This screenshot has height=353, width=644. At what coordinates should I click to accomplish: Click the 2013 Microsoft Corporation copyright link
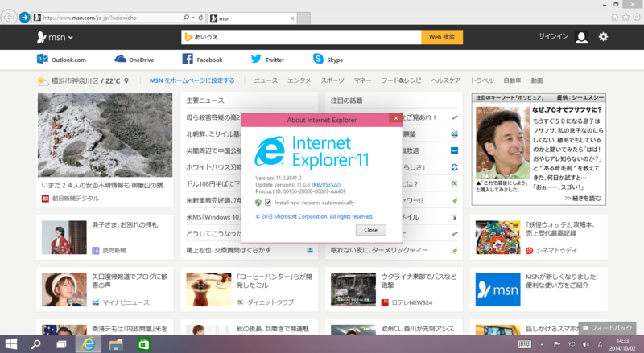pyautogui.click(x=314, y=217)
